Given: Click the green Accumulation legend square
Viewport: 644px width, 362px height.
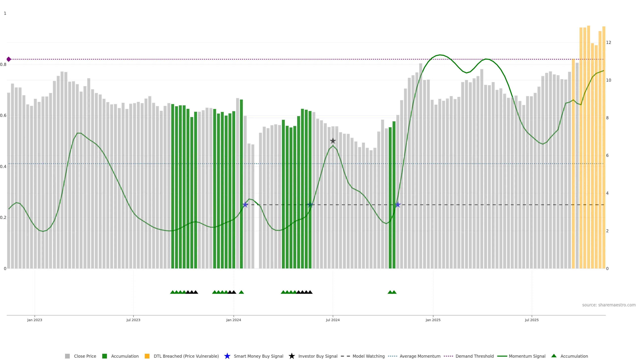Looking at the screenshot, I should pos(104,356).
